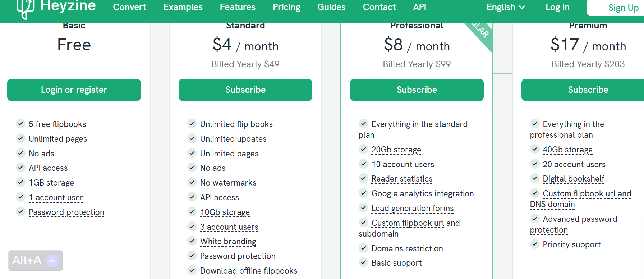Click checkmark icon next to 'Reader statistics'
The height and width of the screenshot is (279, 644).
coord(363,178)
